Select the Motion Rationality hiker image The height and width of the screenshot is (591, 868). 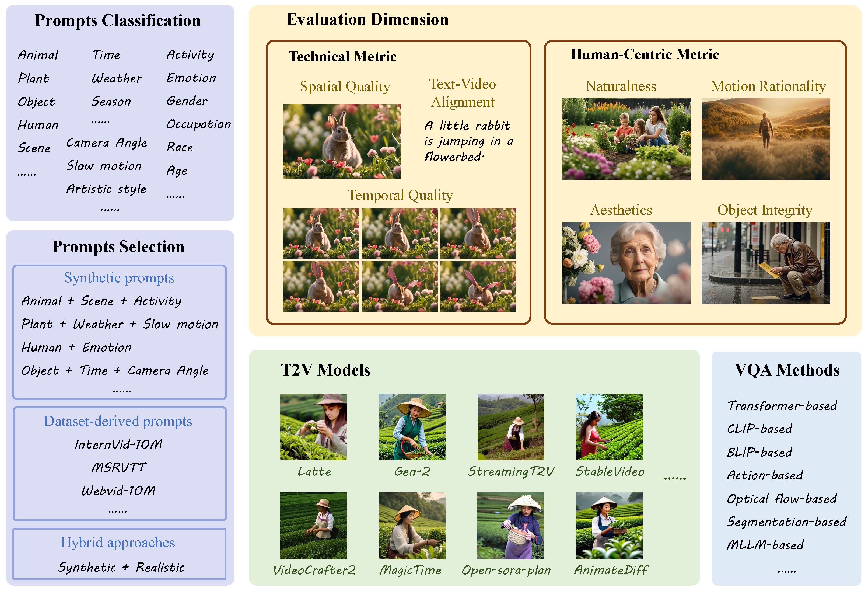(765, 139)
